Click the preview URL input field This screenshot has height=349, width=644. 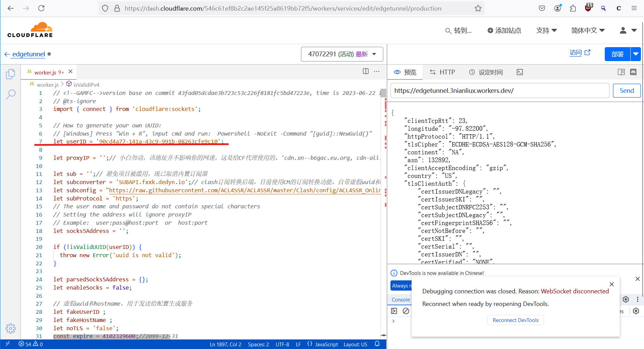pyautogui.click(x=500, y=90)
